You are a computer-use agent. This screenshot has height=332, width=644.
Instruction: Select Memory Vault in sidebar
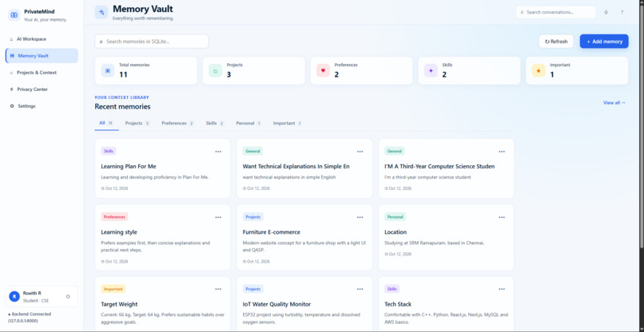pyautogui.click(x=42, y=56)
